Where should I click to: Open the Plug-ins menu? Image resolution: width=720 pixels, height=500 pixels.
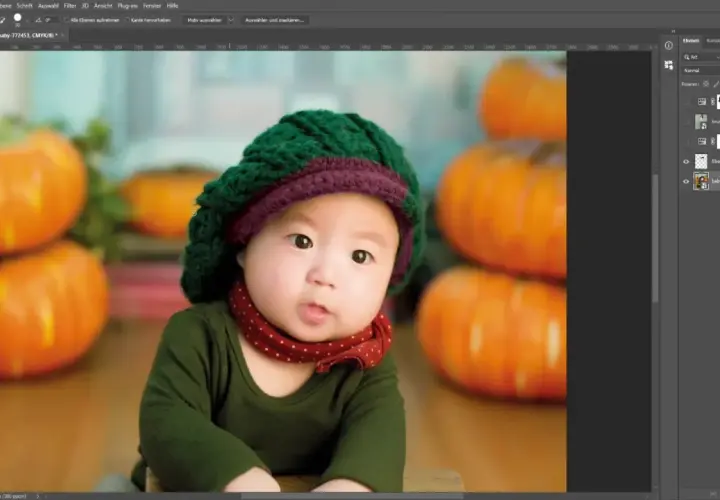pos(127,6)
